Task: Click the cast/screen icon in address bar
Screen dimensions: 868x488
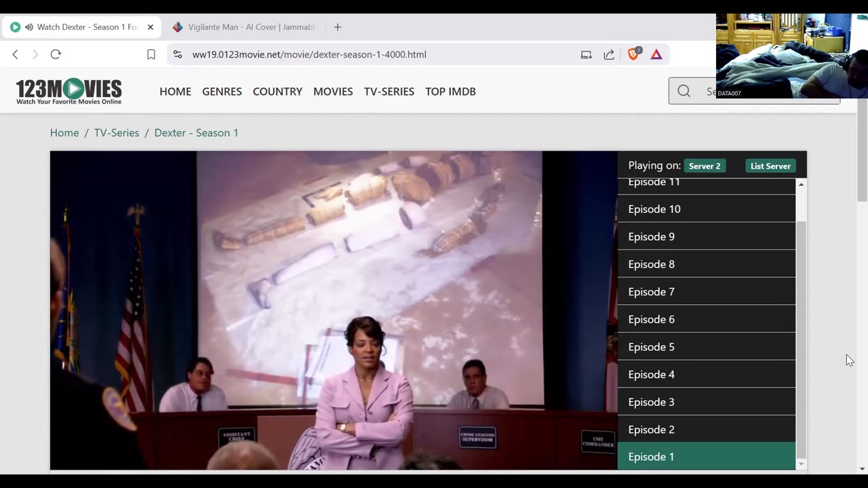Action: click(587, 54)
